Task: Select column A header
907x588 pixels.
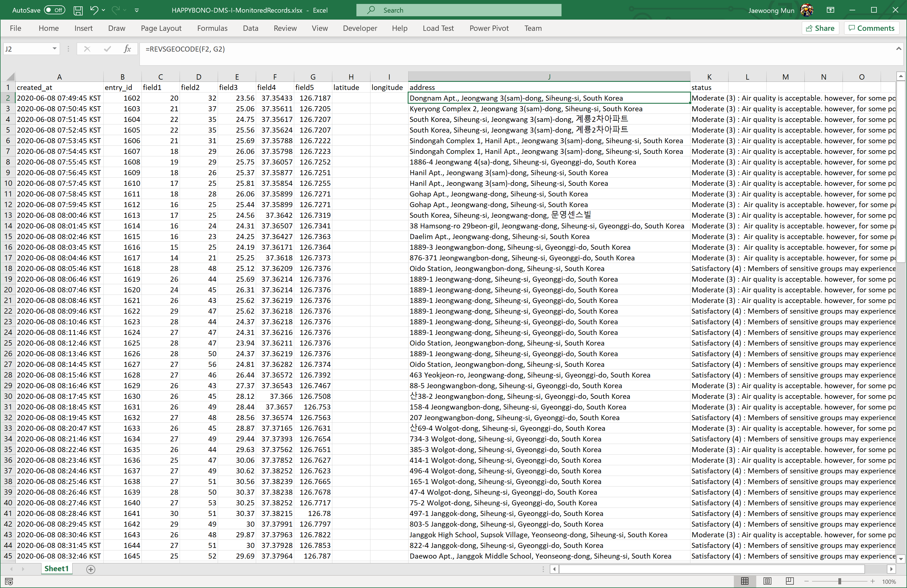Action: click(59, 77)
